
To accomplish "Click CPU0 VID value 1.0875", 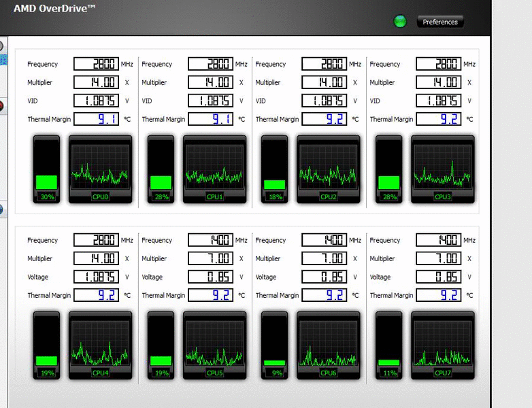I will pyautogui.click(x=97, y=101).
